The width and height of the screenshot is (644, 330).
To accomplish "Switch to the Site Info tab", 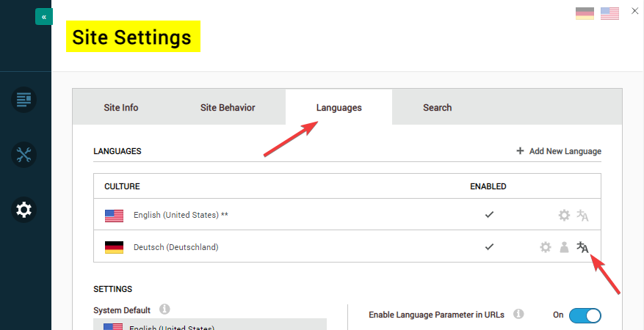I will point(120,108).
